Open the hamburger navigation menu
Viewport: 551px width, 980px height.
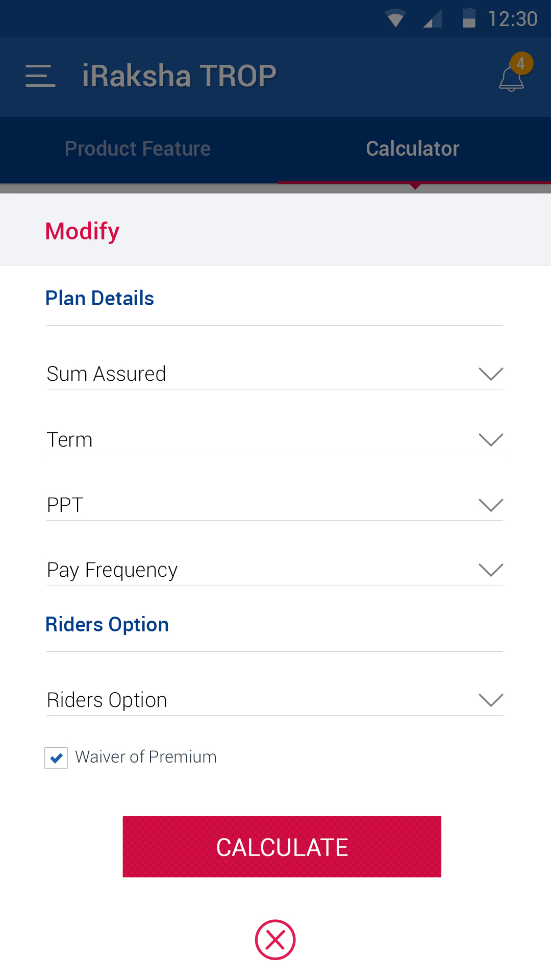[40, 76]
